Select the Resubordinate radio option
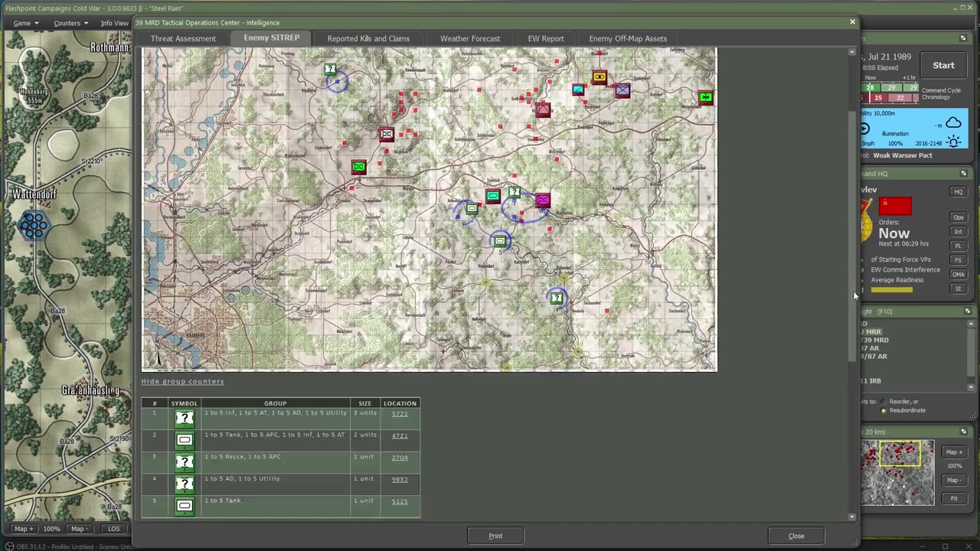 [x=884, y=410]
